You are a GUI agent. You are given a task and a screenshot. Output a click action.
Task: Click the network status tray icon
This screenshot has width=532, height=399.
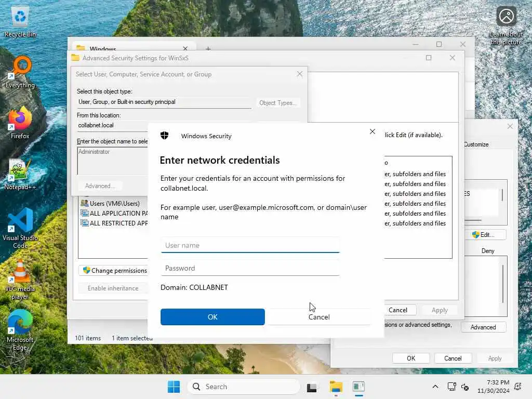[451, 387]
